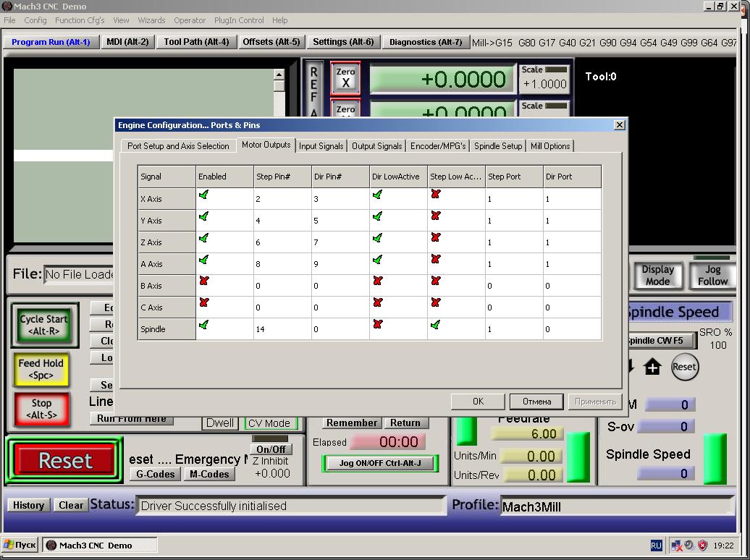Confirm dialog with OK button

tap(478, 402)
